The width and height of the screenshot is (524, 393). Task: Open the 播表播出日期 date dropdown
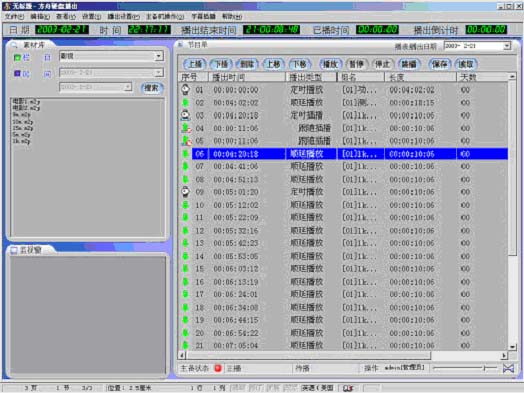pyautogui.click(x=507, y=46)
